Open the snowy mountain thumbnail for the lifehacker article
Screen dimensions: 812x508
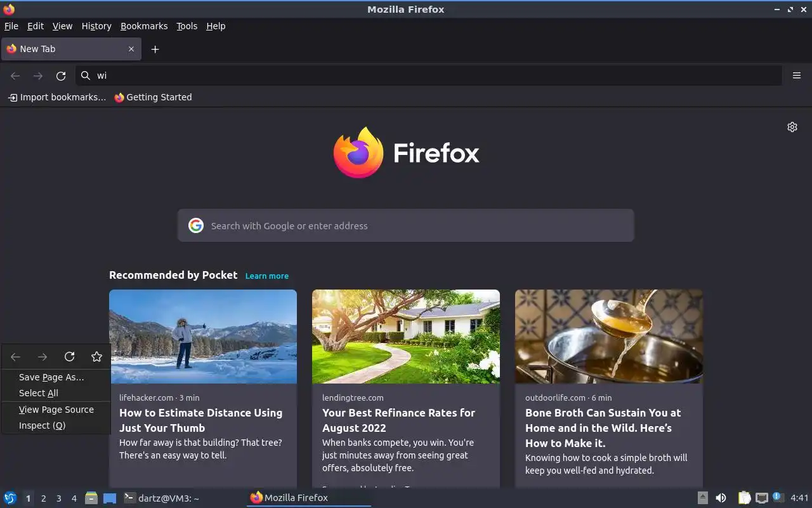(203, 337)
